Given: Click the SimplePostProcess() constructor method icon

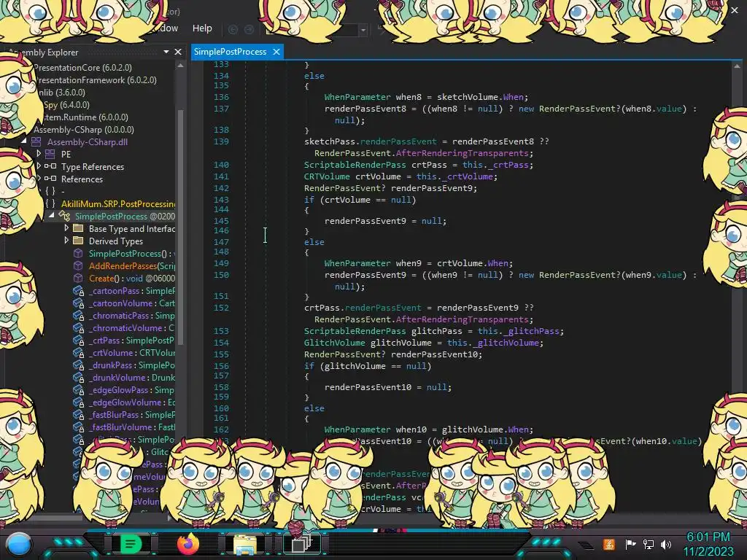Looking at the screenshot, I should (78, 253).
